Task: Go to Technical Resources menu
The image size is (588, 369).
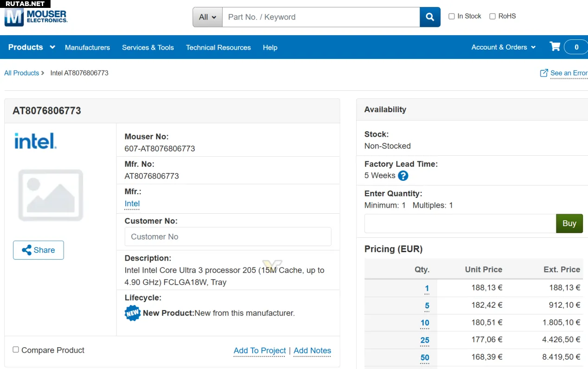Action: coord(218,47)
